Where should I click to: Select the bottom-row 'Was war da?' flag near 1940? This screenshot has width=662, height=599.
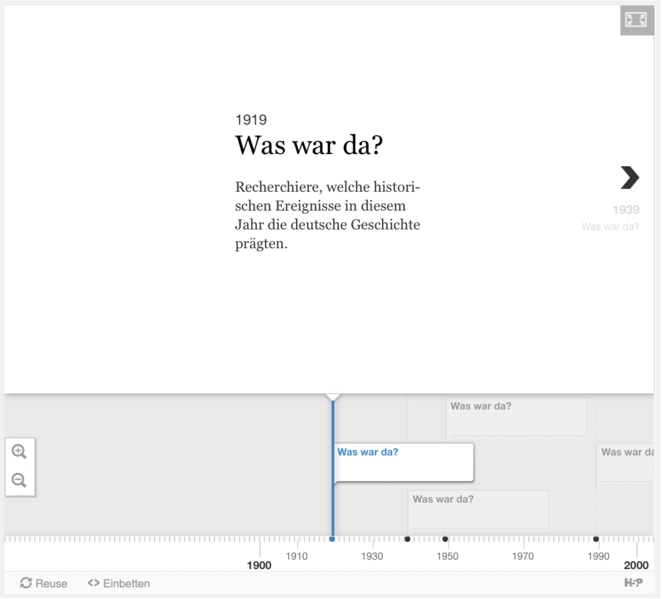[478, 508]
